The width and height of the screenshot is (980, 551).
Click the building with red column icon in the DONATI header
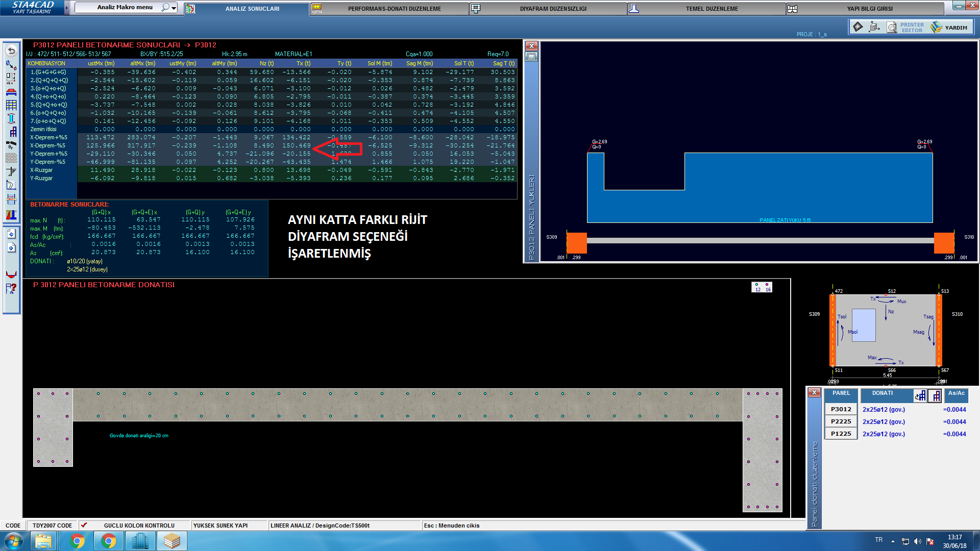click(936, 396)
